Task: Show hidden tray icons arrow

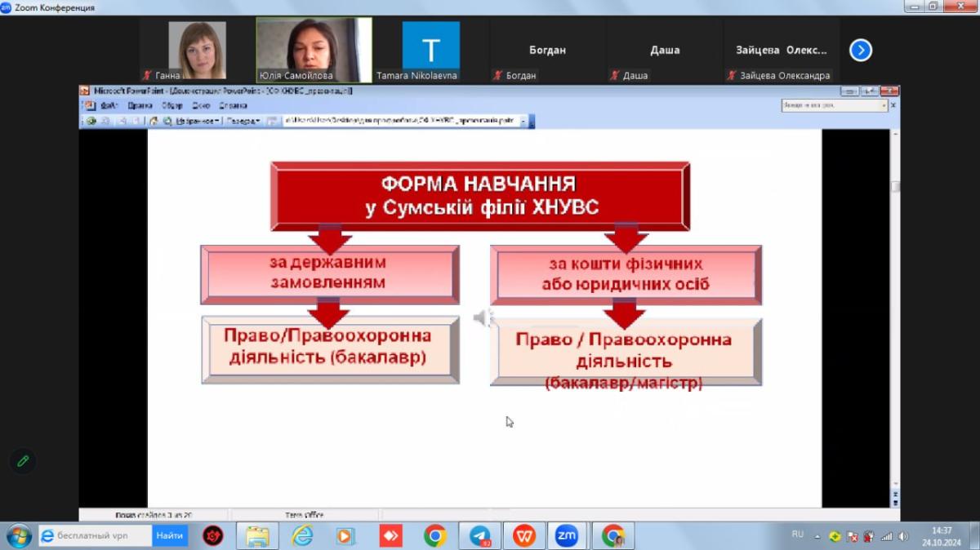Action: (817, 536)
